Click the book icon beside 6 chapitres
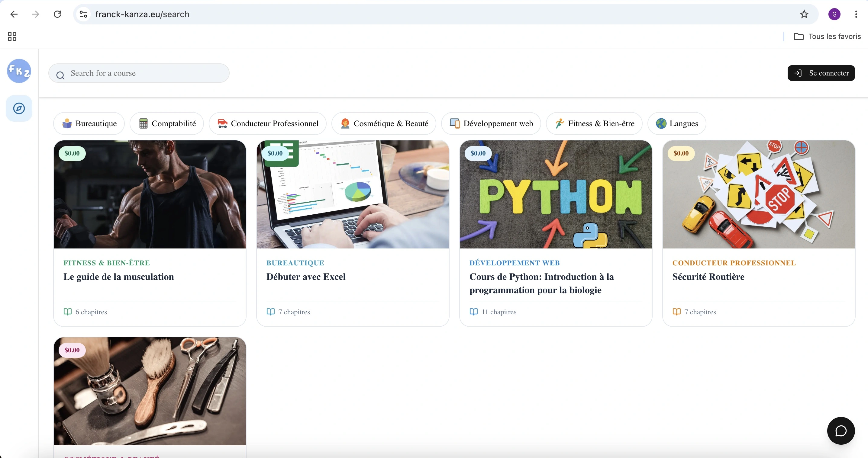 coord(68,312)
